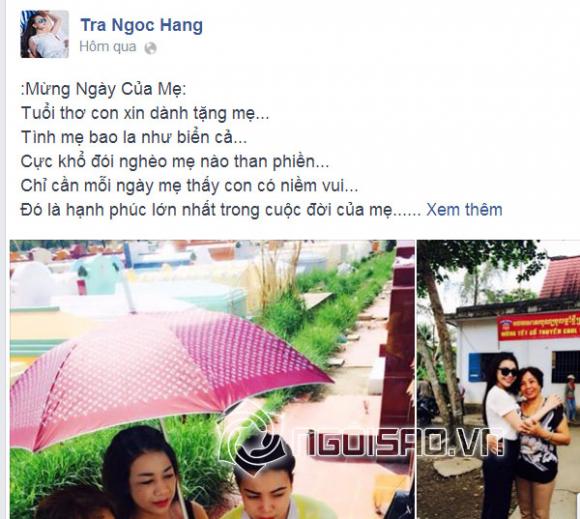Click the blue window shutter on the building
This screenshot has width=580, height=519.
475,367
